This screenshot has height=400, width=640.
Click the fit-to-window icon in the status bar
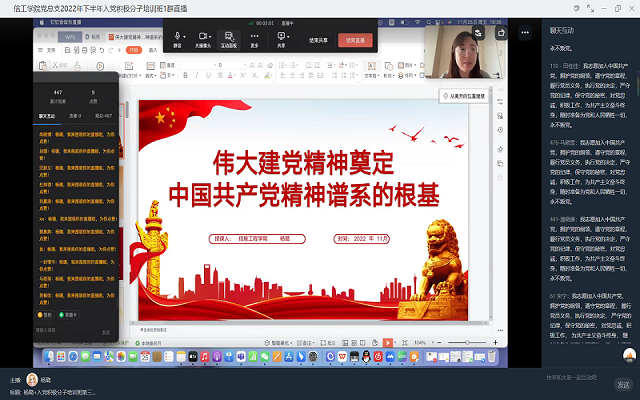pos(404,343)
